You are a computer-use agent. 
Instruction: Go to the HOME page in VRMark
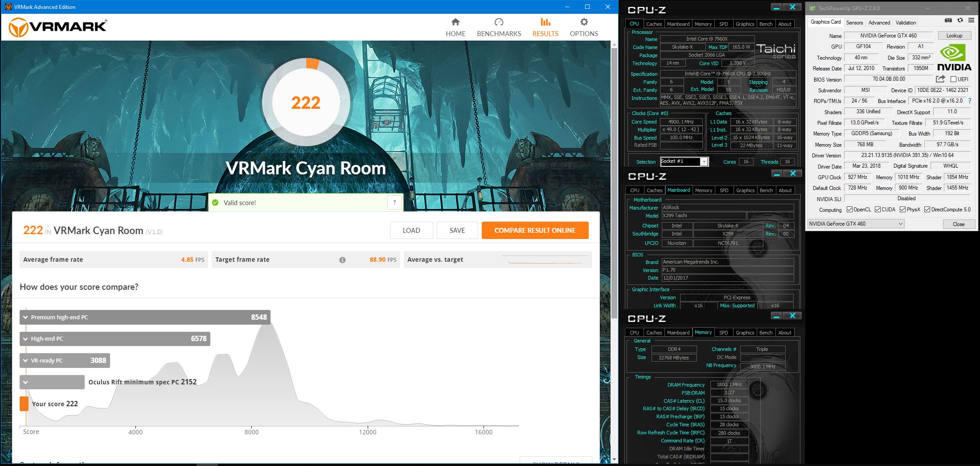(x=455, y=28)
